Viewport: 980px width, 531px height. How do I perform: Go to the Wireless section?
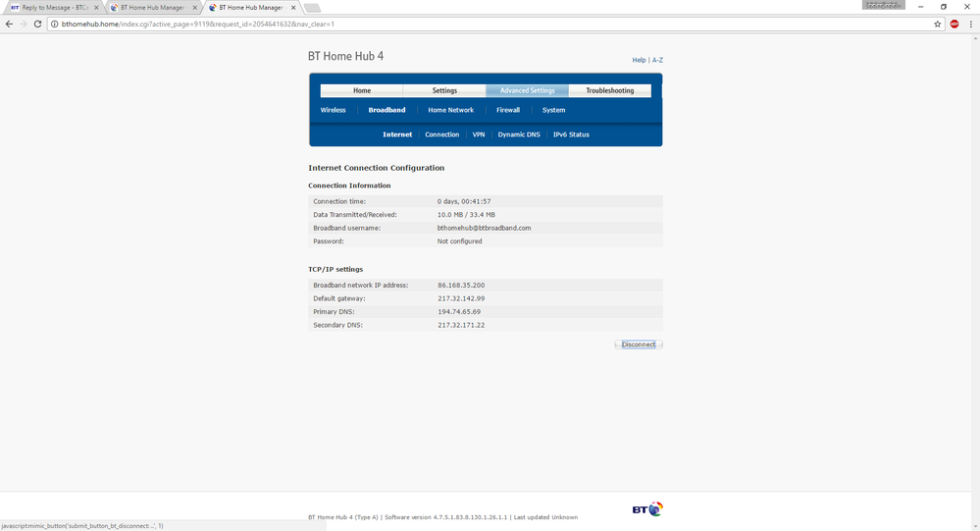tap(334, 110)
